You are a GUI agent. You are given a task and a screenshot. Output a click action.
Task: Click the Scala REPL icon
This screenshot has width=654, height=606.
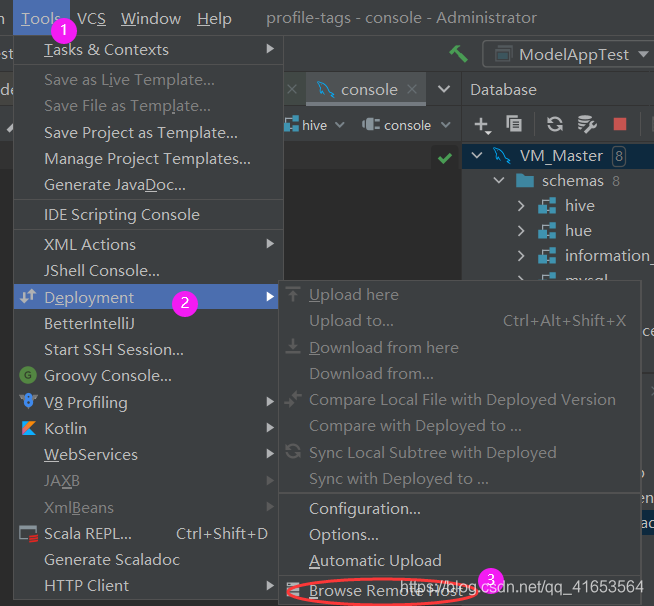[28, 533]
